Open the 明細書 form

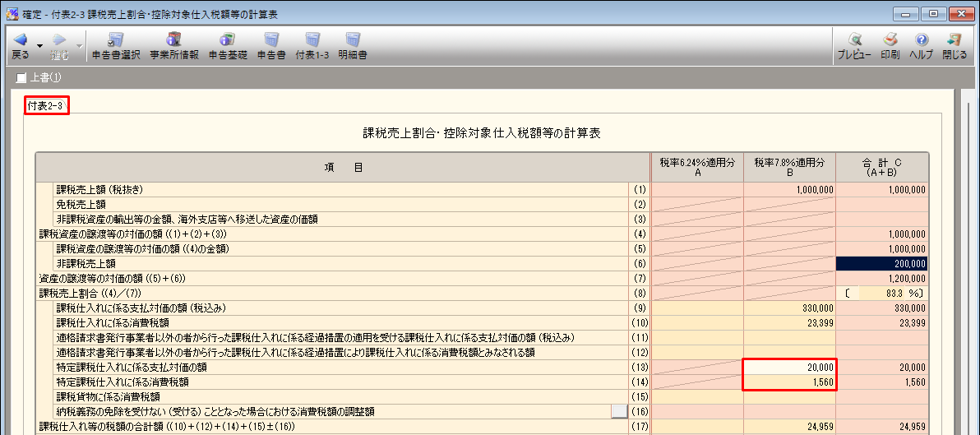pos(353,46)
